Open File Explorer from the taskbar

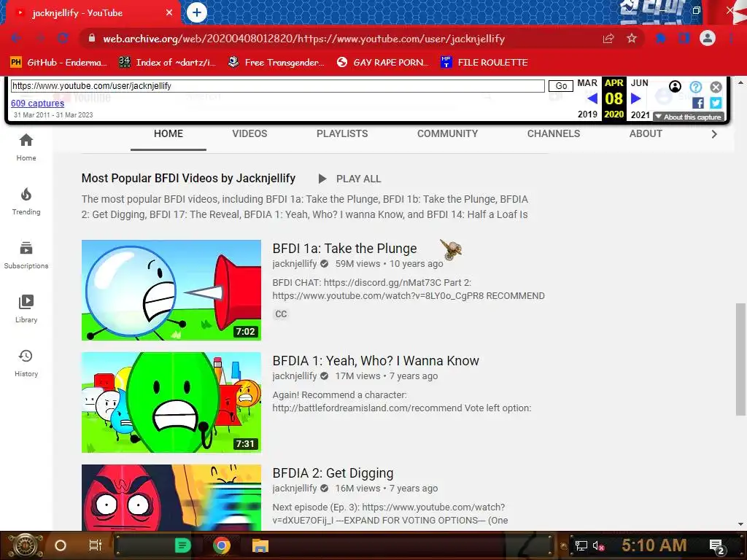click(x=260, y=545)
